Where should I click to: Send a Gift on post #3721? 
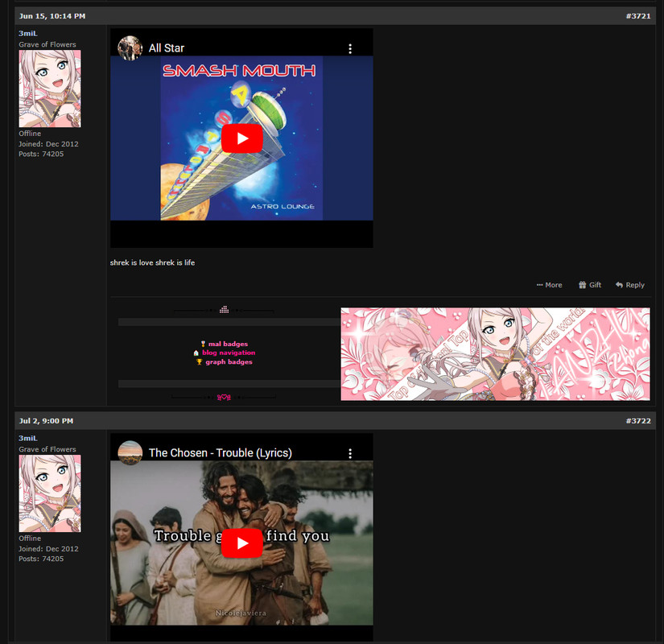[x=590, y=285]
